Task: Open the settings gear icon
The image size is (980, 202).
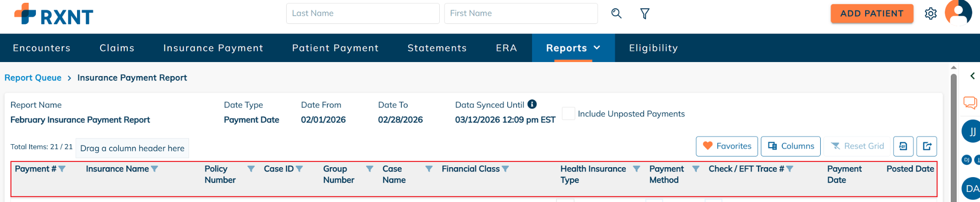Action: (930, 13)
